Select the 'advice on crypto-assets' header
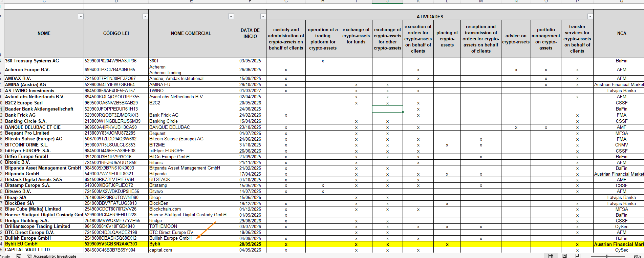Image resolution: width=644 pixels, height=258 pixels. [x=516, y=39]
